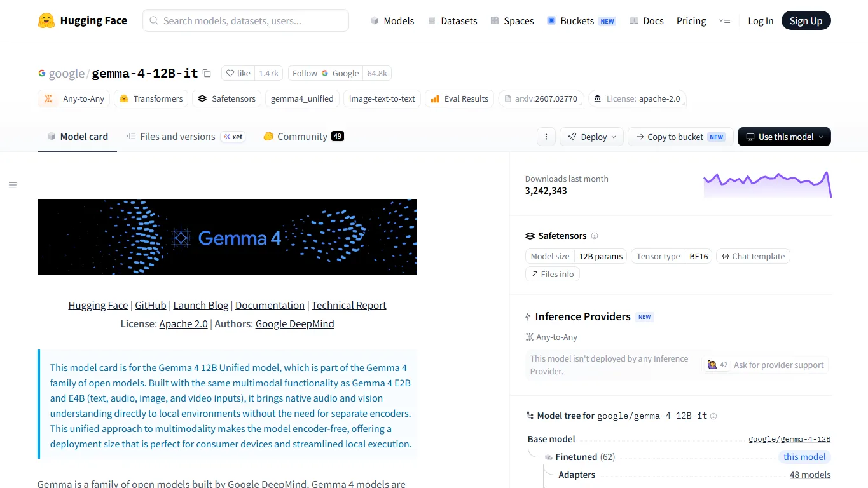Click the BF16 tensor type value
This screenshot has height=488, width=868.
pos(699,256)
